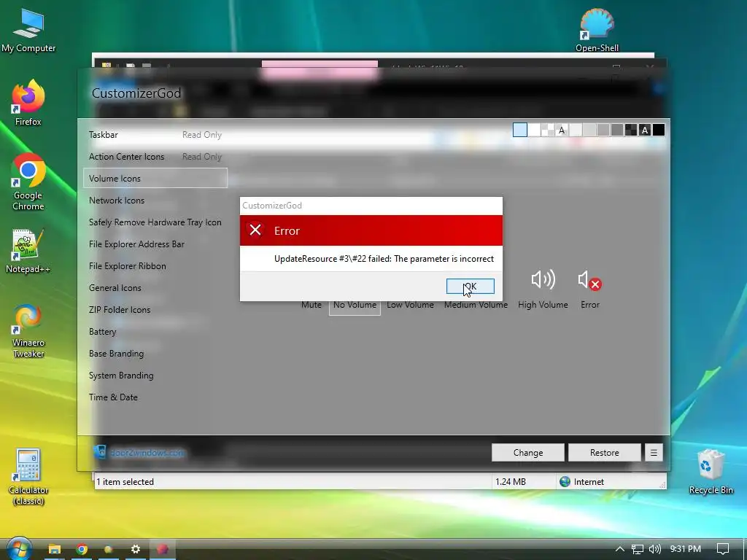The width and height of the screenshot is (747, 560).
Task: Click '1 item selected' in status bar
Action: tap(125, 482)
